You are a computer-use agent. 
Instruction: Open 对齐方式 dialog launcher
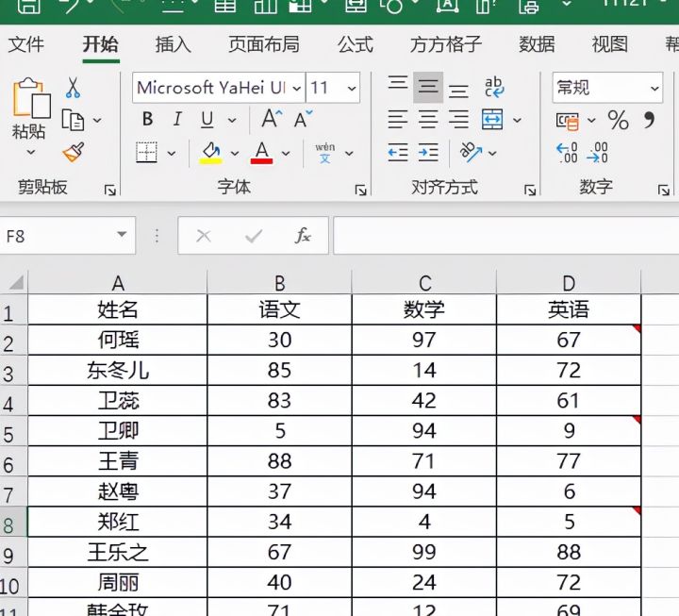[530, 190]
